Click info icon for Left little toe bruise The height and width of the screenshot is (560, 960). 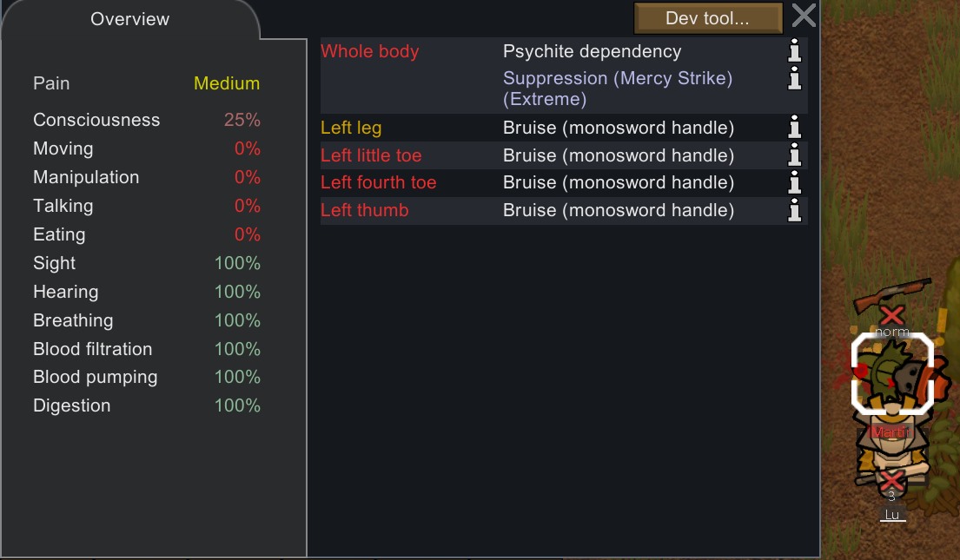[794, 155]
